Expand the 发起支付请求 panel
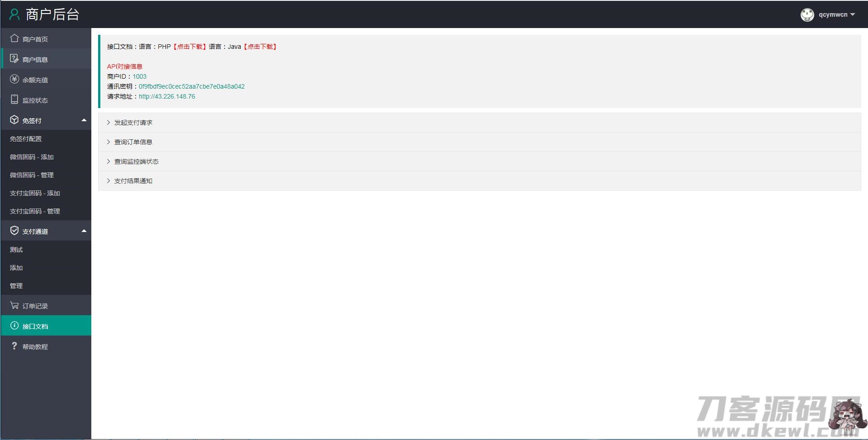The height and width of the screenshot is (440, 868). (133, 123)
